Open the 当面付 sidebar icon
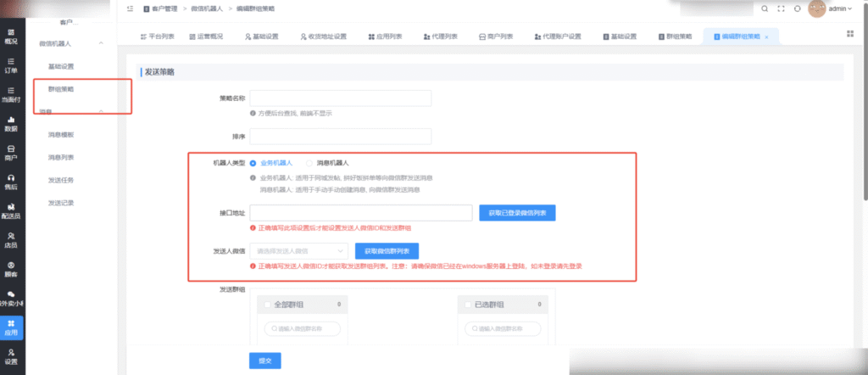868x375 pixels. (11, 95)
